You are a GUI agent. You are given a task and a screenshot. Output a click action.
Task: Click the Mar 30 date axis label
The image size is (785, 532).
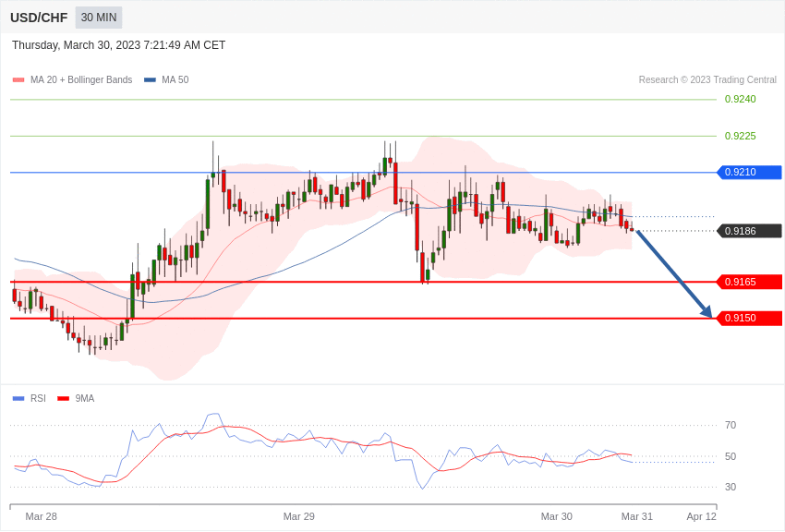556,516
